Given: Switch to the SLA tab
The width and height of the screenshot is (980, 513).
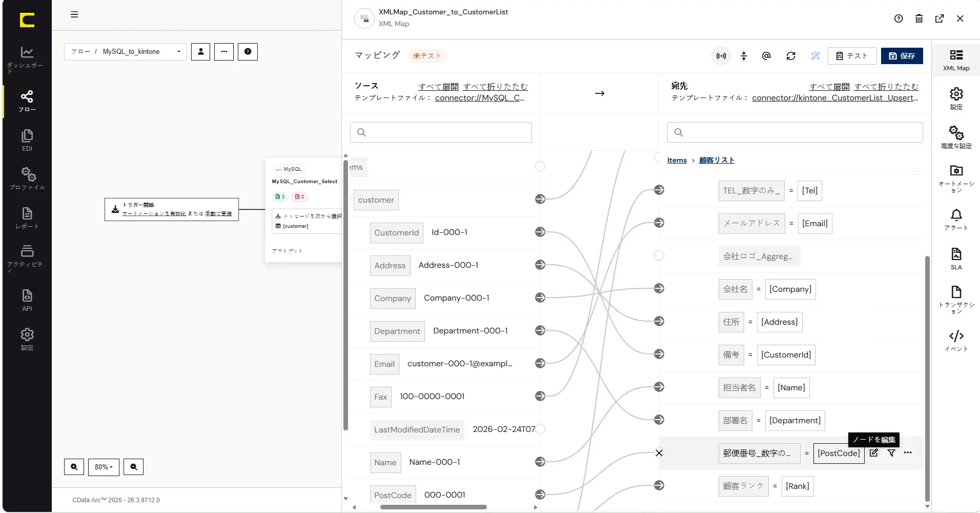Looking at the screenshot, I should [x=956, y=259].
